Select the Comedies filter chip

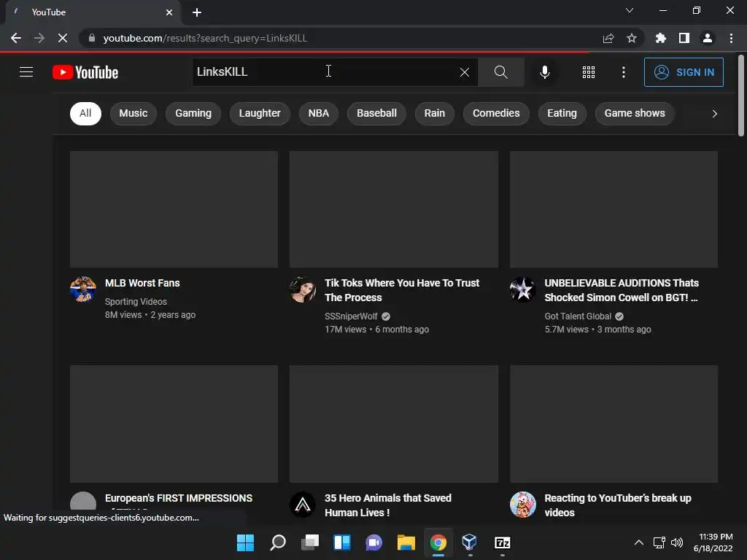[x=496, y=113]
